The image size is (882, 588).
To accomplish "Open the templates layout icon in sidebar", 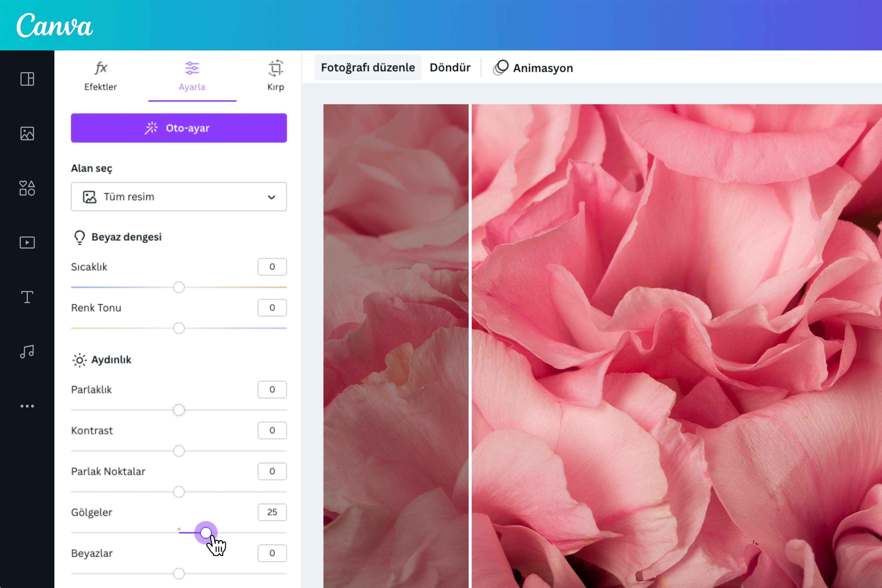I will point(27,79).
